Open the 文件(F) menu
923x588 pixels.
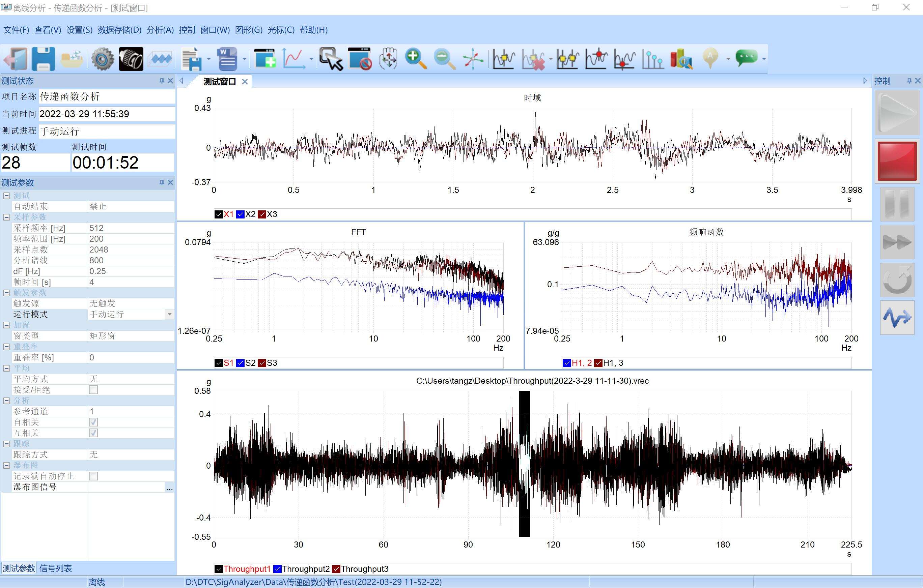click(16, 30)
